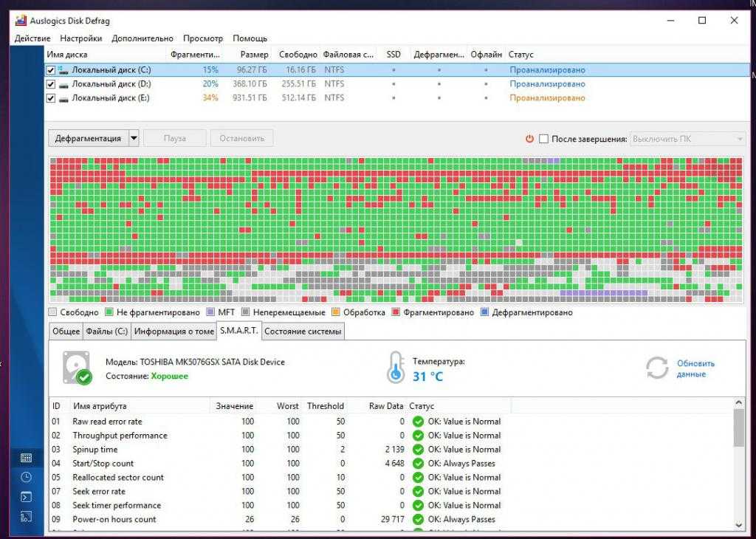Screen dimensions: 756x539
Task: Click the S.M.A.R.T. table scrollbar up arrow
Action: 738,402
